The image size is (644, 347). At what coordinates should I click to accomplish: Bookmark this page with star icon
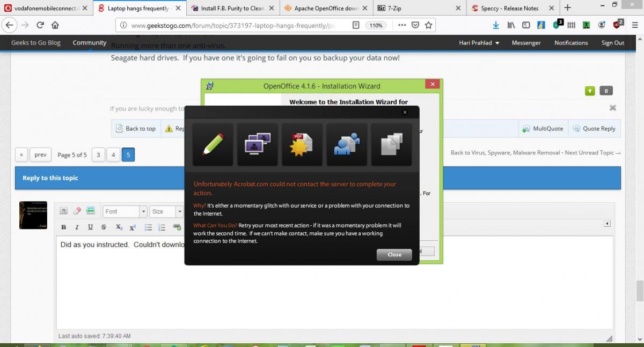point(428,25)
